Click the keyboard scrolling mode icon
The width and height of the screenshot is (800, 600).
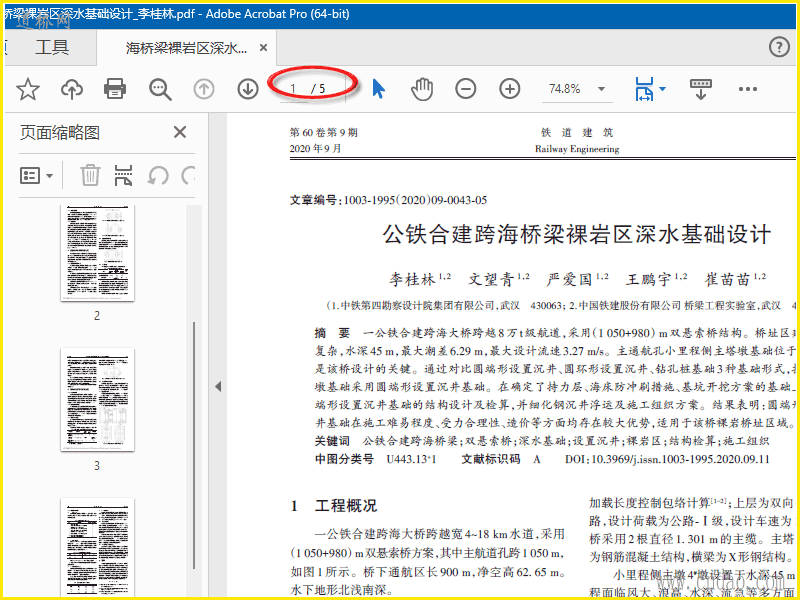(x=701, y=89)
